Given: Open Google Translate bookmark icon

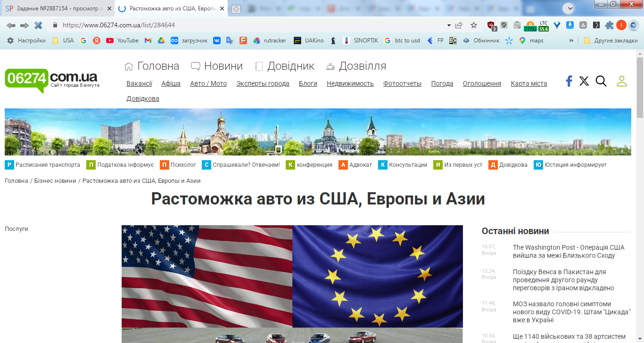Looking at the screenshot, I should pos(230,41).
